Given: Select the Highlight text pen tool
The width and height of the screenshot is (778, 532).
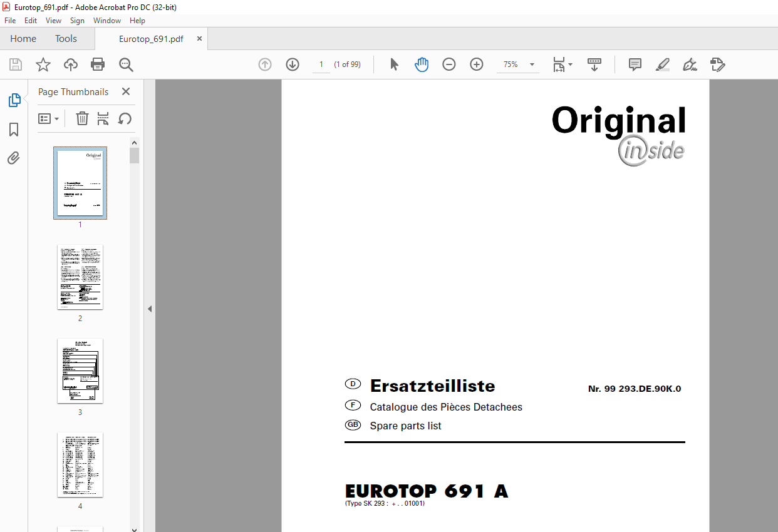Looking at the screenshot, I should coord(663,64).
